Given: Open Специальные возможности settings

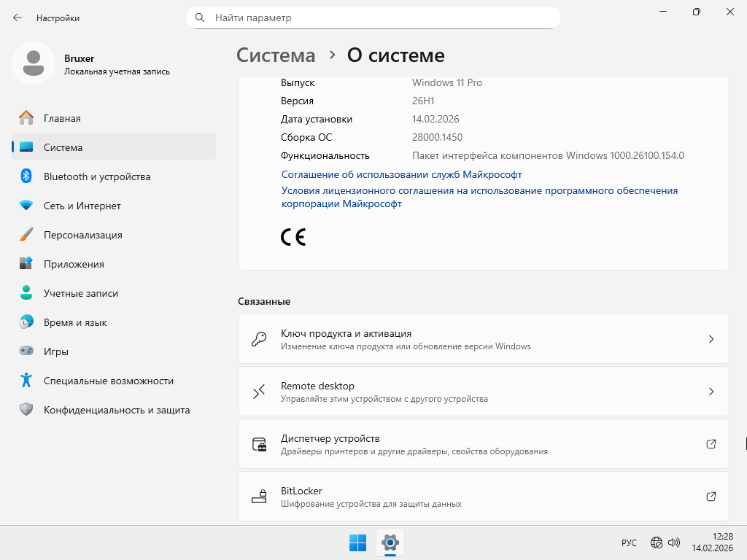Looking at the screenshot, I should coord(108,381).
